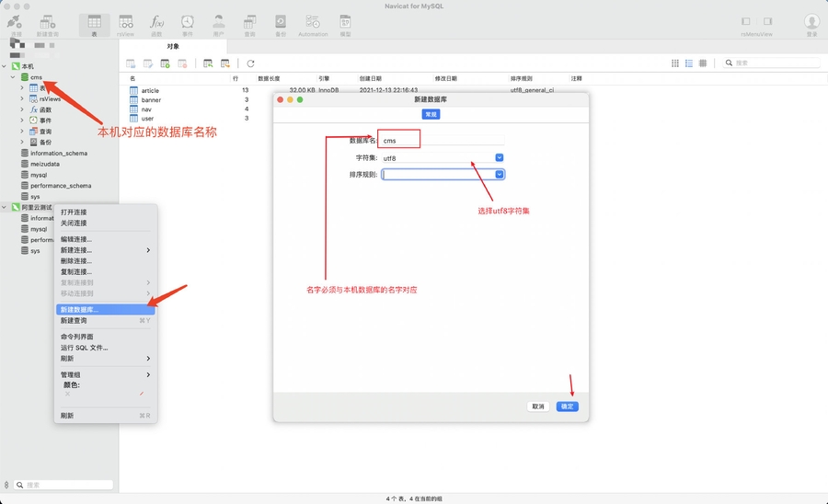The image size is (828, 504).
Task: Click the 模型 (Model) toolbar icon
Action: (x=345, y=24)
